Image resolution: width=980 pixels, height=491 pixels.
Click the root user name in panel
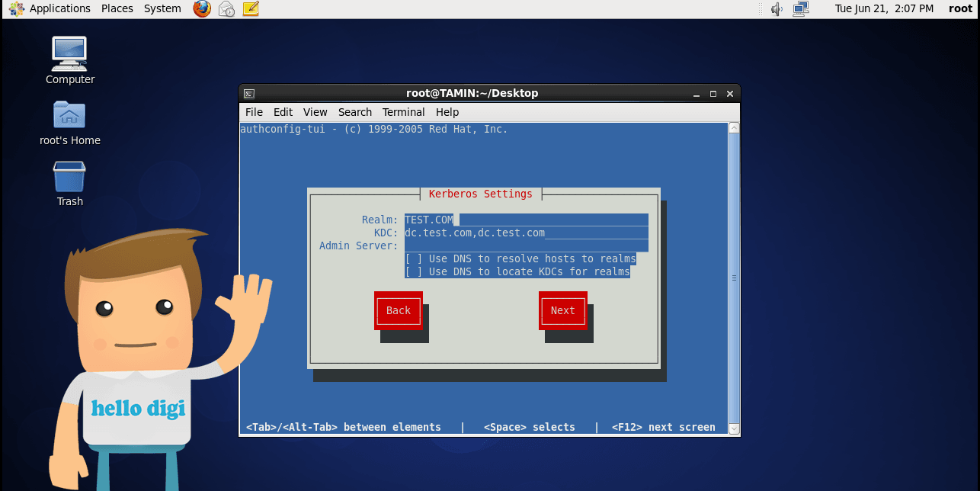tap(961, 8)
